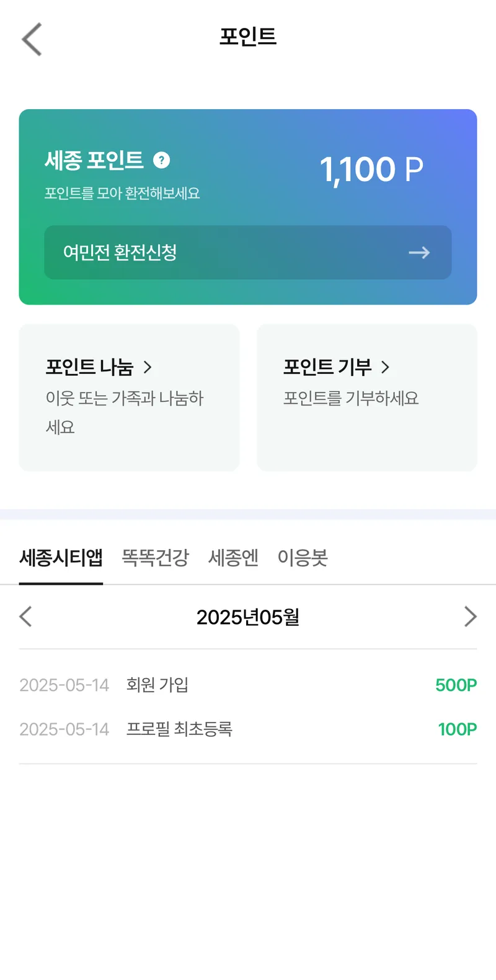Tap the 1,100 P point balance
Image resolution: width=496 pixels, height=980 pixels.
pos(371,169)
